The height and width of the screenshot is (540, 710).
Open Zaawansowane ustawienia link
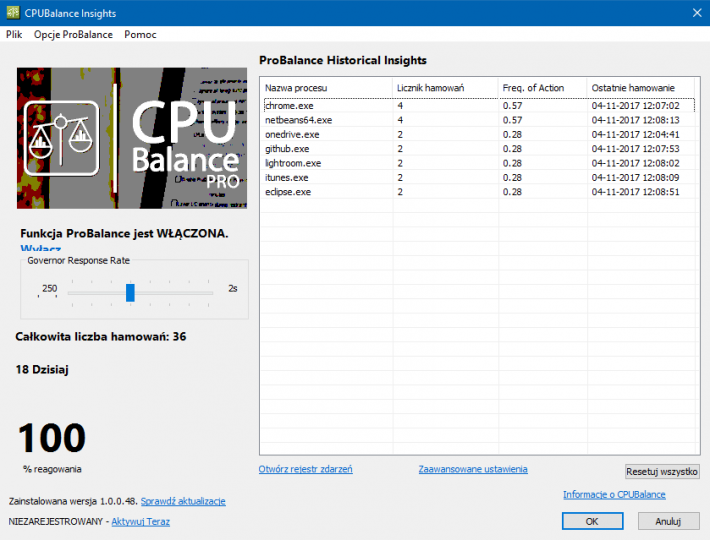click(x=473, y=469)
